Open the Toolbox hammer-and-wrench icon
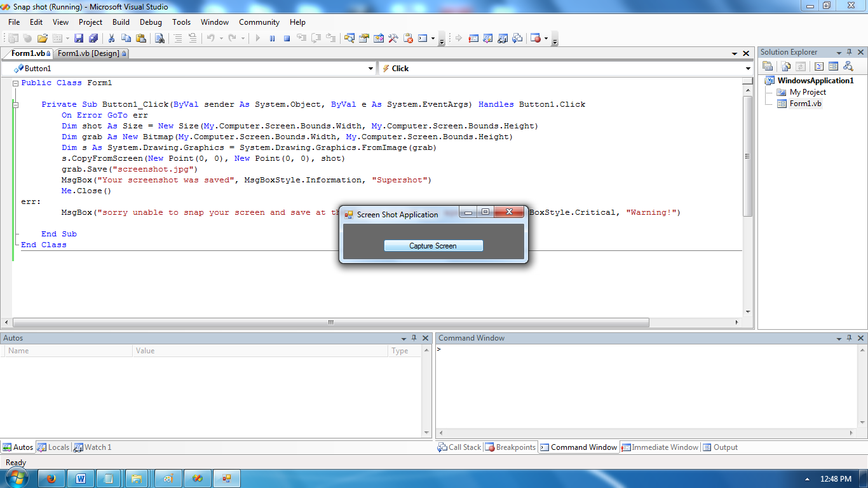The width and height of the screenshot is (868, 488). click(x=393, y=38)
